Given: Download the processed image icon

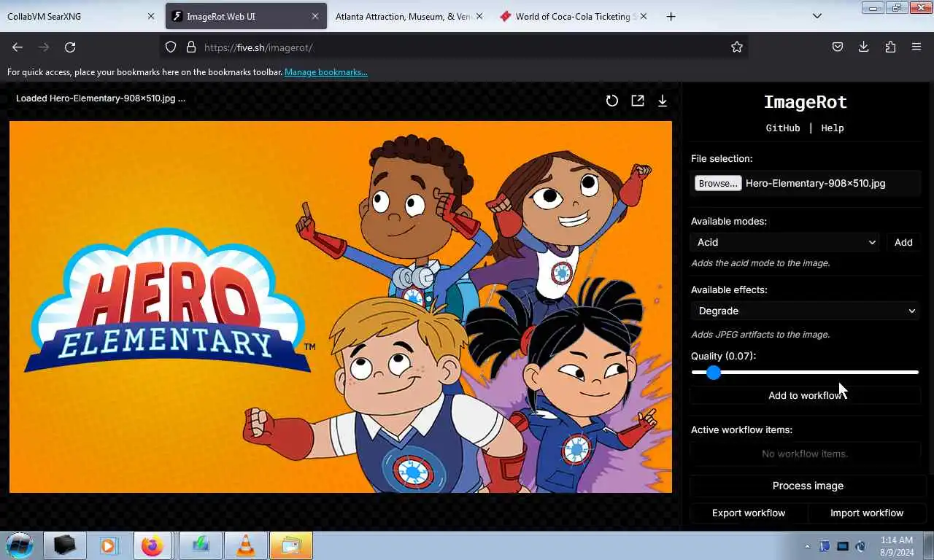Looking at the screenshot, I should 663,101.
